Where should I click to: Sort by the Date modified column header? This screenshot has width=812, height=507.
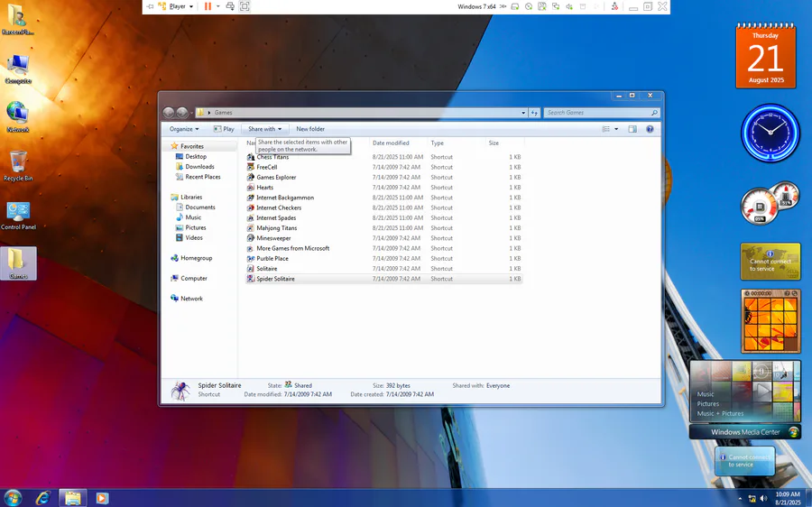[391, 143]
